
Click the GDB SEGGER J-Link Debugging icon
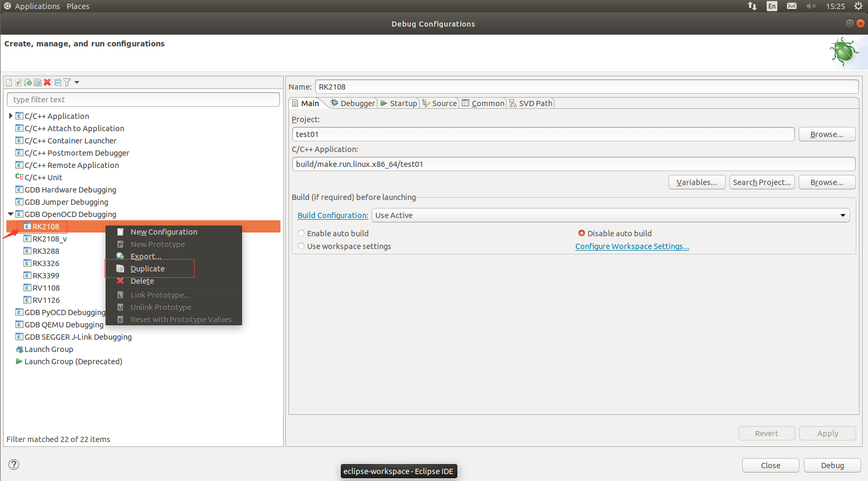[19, 336]
